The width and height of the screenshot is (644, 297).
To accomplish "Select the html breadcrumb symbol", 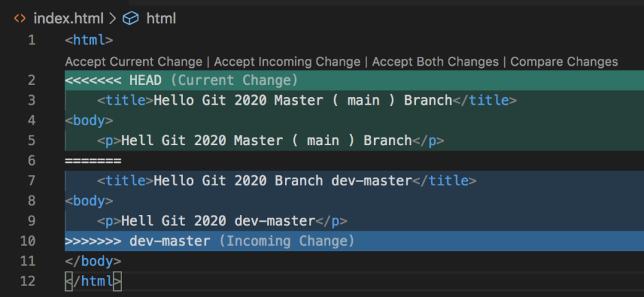I will [x=161, y=18].
